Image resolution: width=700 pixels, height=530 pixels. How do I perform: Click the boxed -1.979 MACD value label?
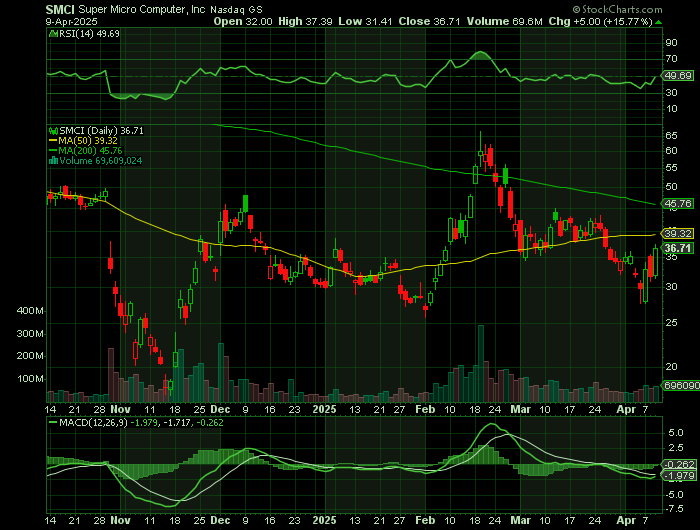click(x=680, y=476)
